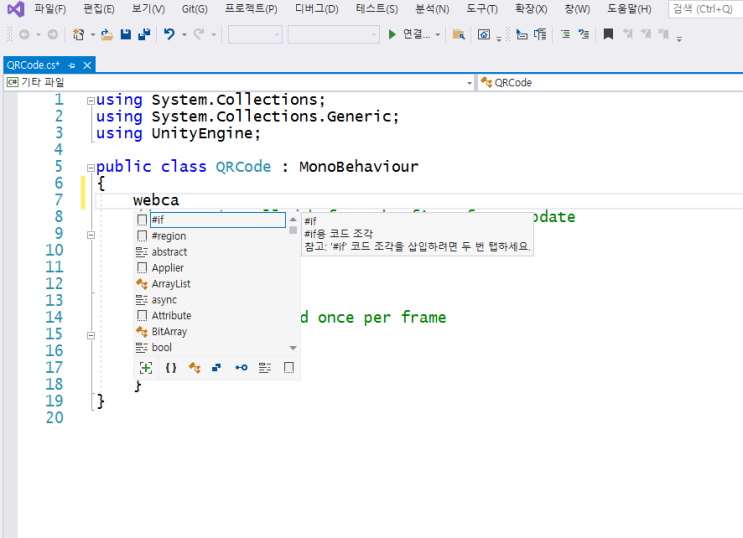Click the Visual Studio logo icon

(x=16, y=9)
